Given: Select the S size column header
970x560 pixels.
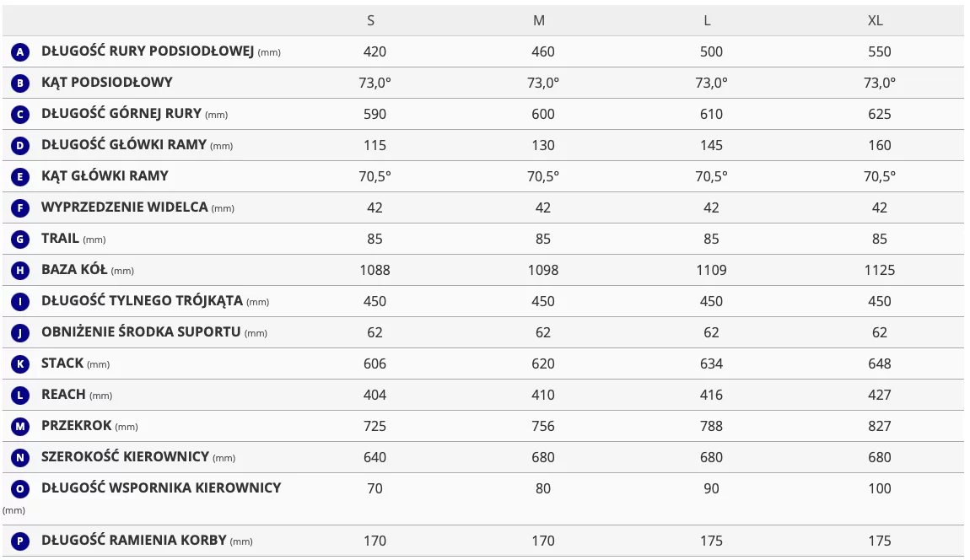Looking at the screenshot, I should tap(370, 20).
